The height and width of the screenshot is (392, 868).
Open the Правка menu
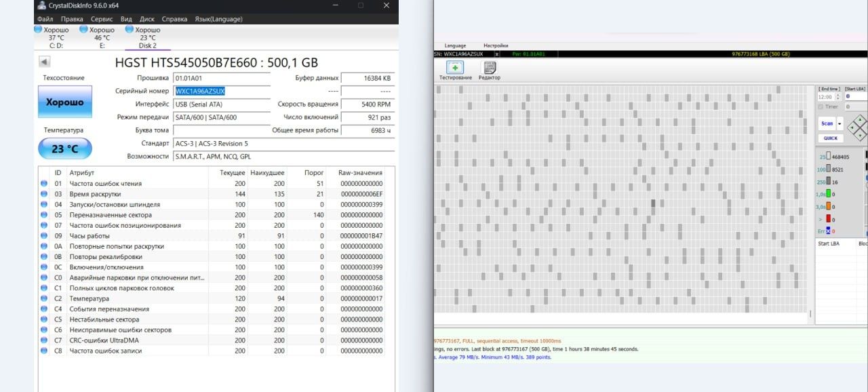[72, 19]
